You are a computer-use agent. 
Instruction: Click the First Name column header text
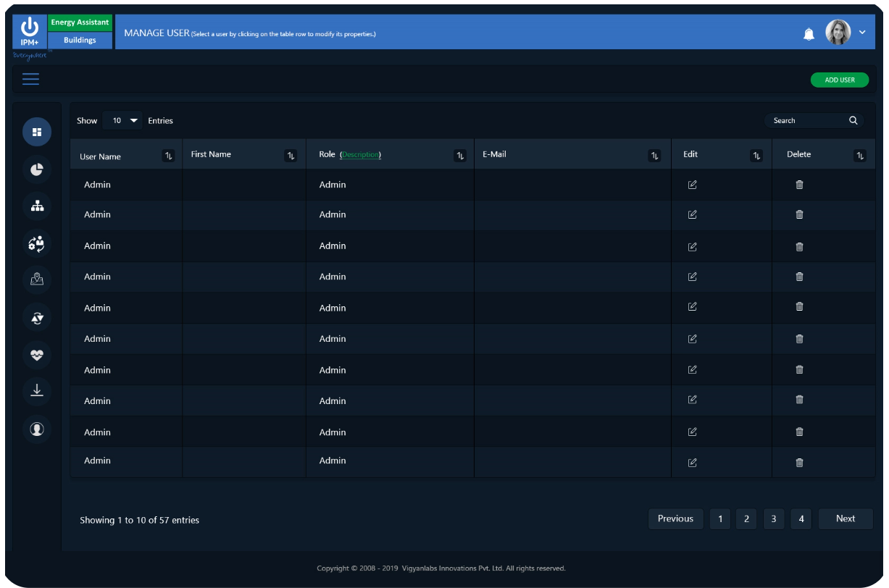point(211,154)
